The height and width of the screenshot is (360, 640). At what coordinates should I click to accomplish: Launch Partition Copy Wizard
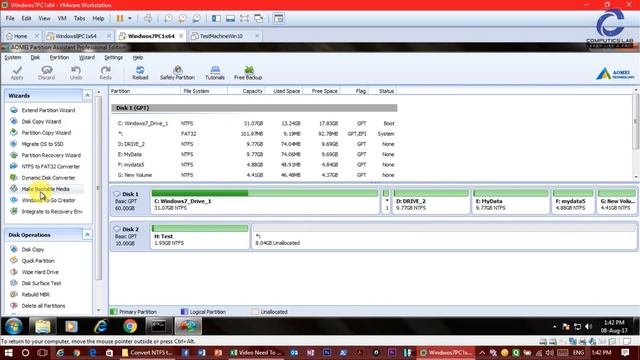point(46,133)
